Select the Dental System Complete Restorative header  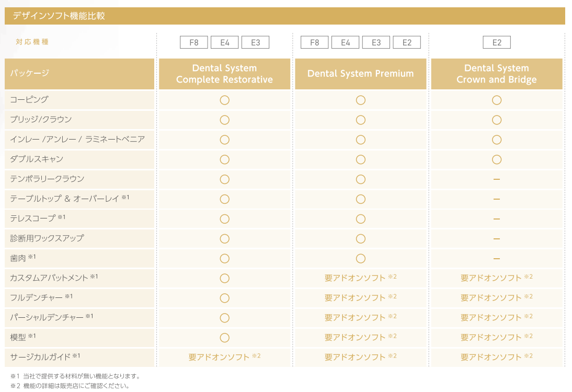coord(224,74)
